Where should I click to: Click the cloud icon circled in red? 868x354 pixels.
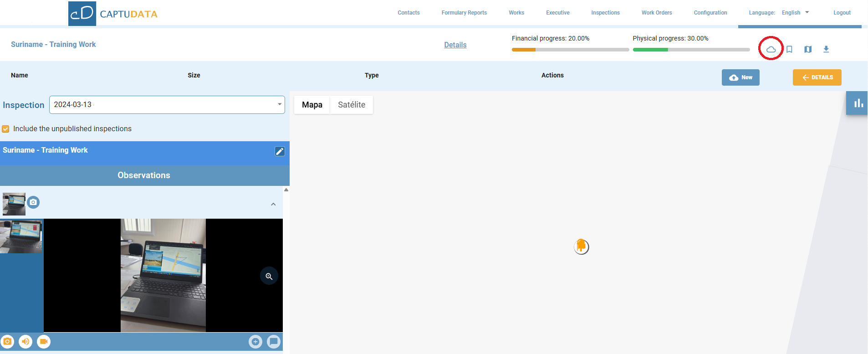771,49
